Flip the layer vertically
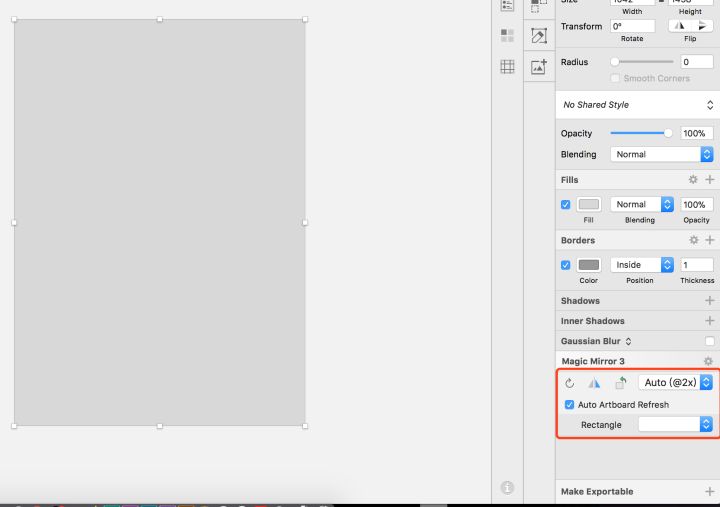Screen dimensions: 720x507 702,26
